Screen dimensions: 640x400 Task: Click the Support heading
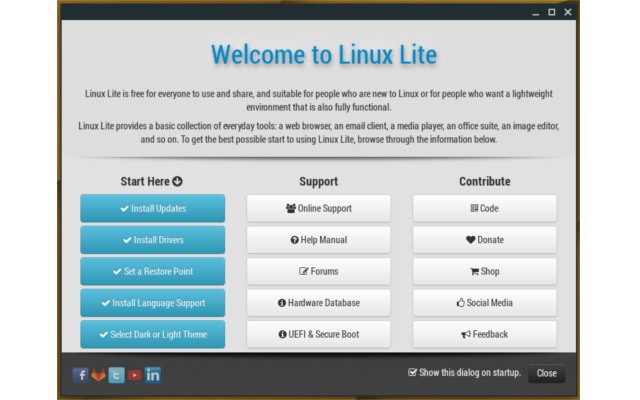(x=318, y=181)
